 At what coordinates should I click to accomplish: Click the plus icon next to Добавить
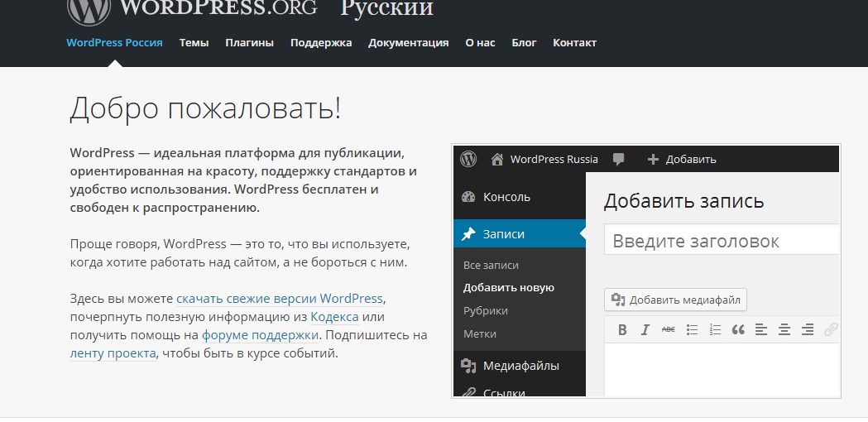[x=653, y=160]
